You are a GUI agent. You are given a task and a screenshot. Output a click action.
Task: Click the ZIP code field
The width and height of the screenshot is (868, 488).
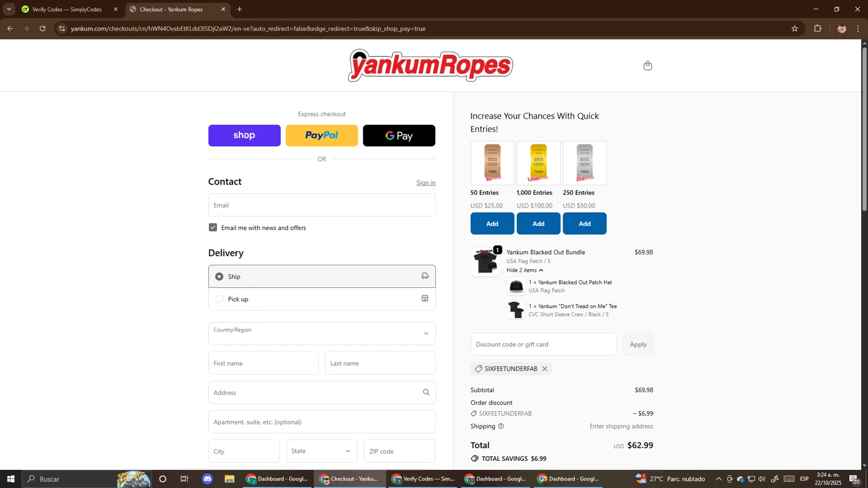click(x=400, y=451)
